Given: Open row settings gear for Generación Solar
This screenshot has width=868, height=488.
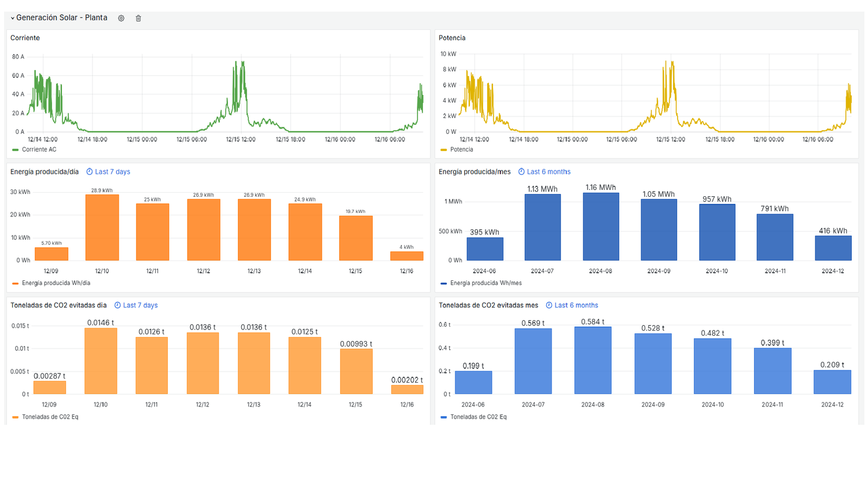Looking at the screenshot, I should pyautogui.click(x=121, y=19).
